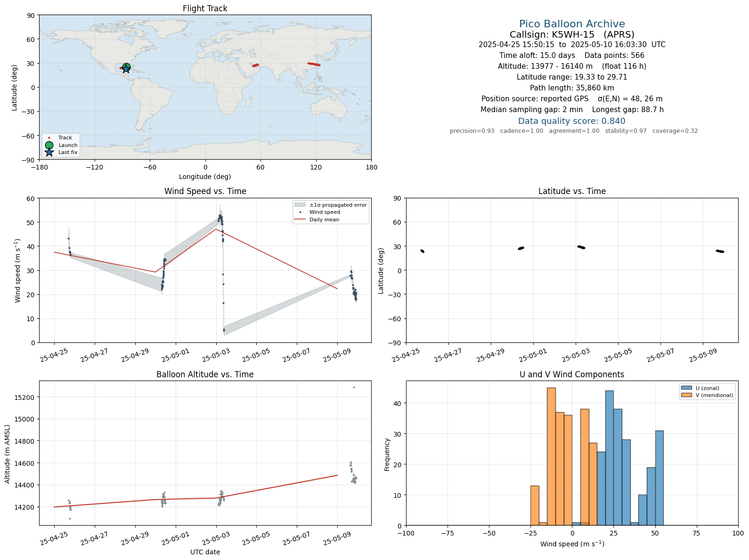Click the Wind speed dot marker in the legend
This screenshot has height=560, width=749.
pos(300,212)
